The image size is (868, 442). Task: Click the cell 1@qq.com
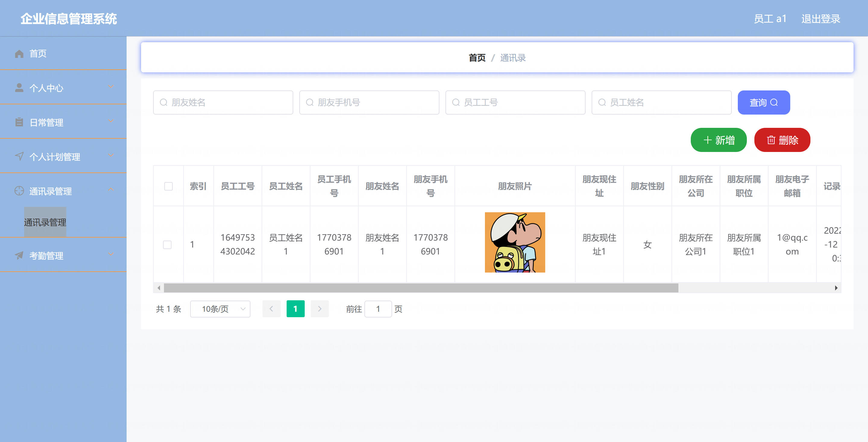[792, 245]
